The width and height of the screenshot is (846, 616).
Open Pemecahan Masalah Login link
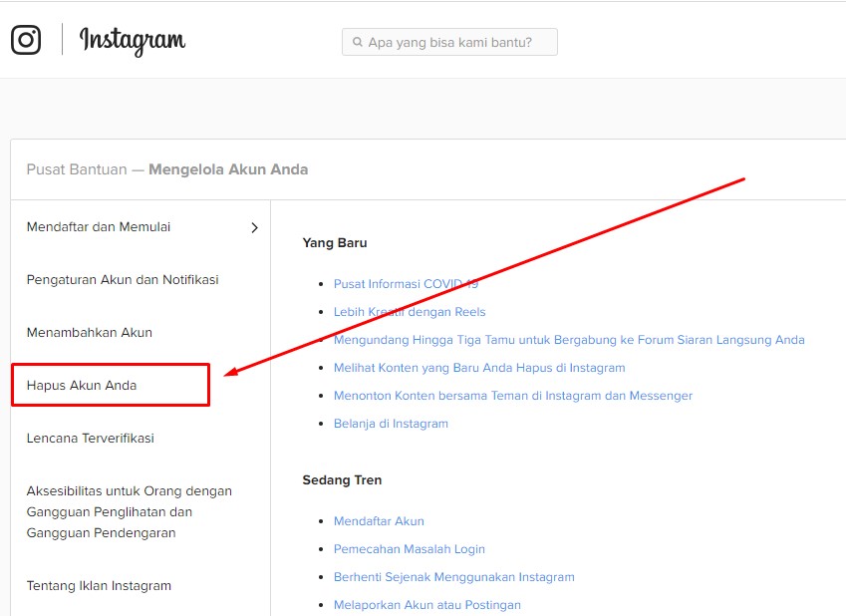(x=409, y=549)
